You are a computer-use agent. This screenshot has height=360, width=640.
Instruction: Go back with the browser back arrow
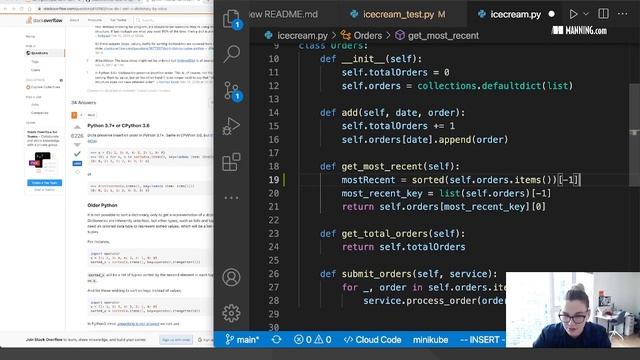pyautogui.click(x=5, y=8)
